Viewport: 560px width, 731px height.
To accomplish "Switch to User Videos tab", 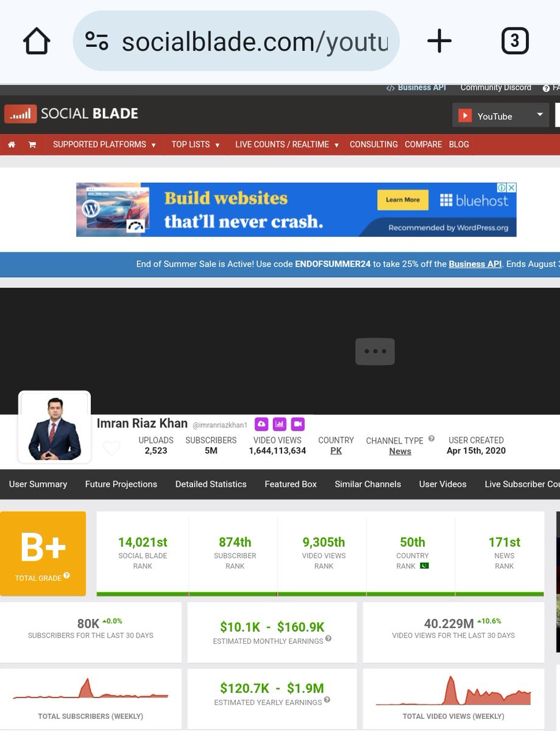I will (x=443, y=484).
